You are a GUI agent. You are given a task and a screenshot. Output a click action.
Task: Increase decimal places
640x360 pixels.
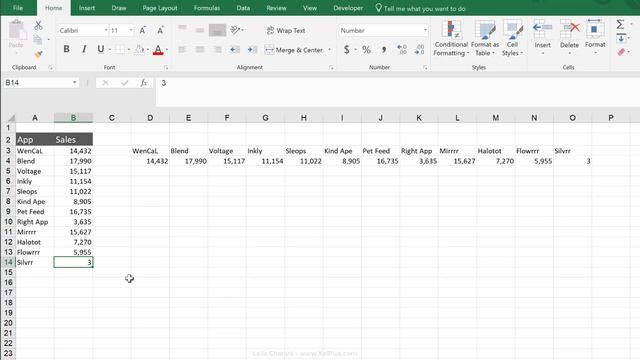click(x=402, y=50)
